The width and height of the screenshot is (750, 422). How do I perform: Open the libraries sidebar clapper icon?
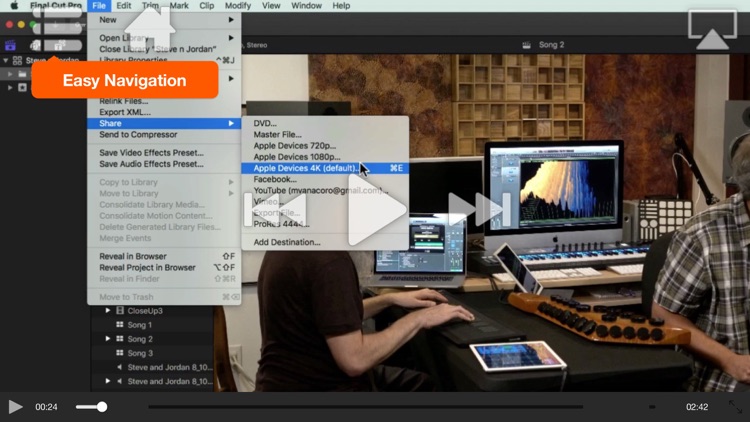[x=10, y=45]
